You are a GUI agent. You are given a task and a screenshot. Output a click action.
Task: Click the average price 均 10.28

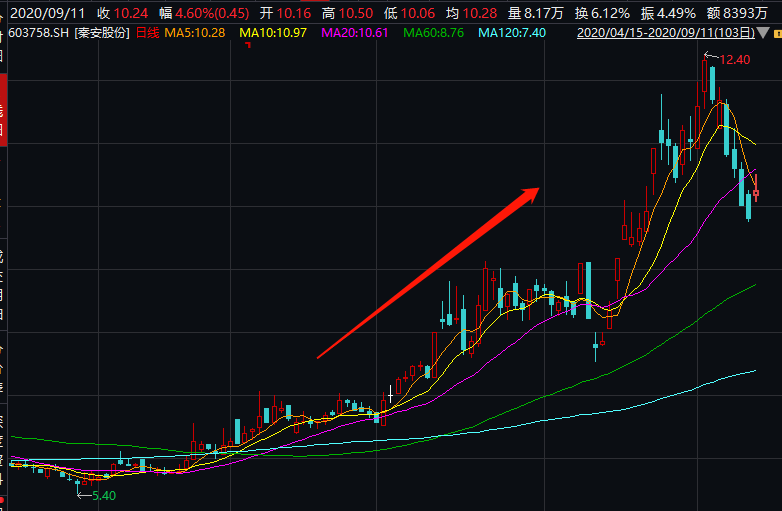click(x=471, y=13)
